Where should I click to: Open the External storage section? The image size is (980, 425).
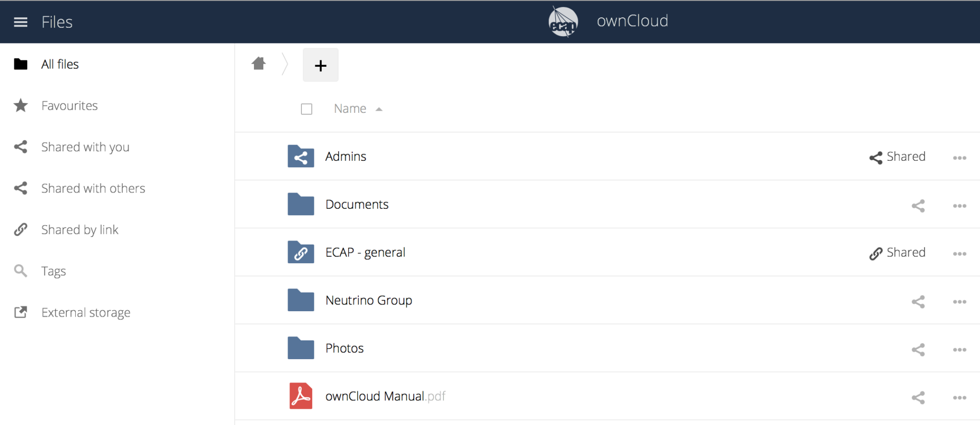click(86, 313)
